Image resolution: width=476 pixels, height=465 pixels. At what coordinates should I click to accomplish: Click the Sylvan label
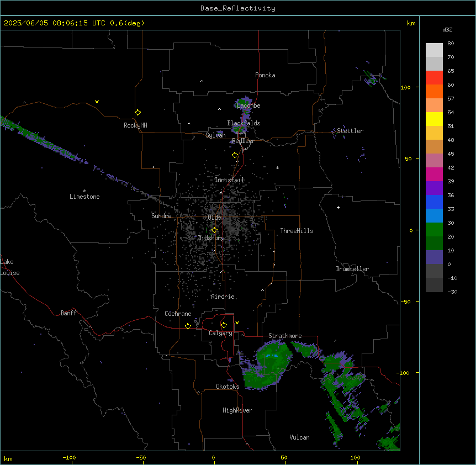tap(215, 135)
